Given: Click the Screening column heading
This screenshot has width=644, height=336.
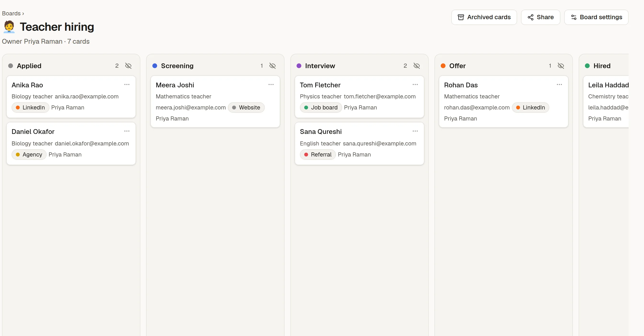Looking at the screenshot, I should click(177, 66).
